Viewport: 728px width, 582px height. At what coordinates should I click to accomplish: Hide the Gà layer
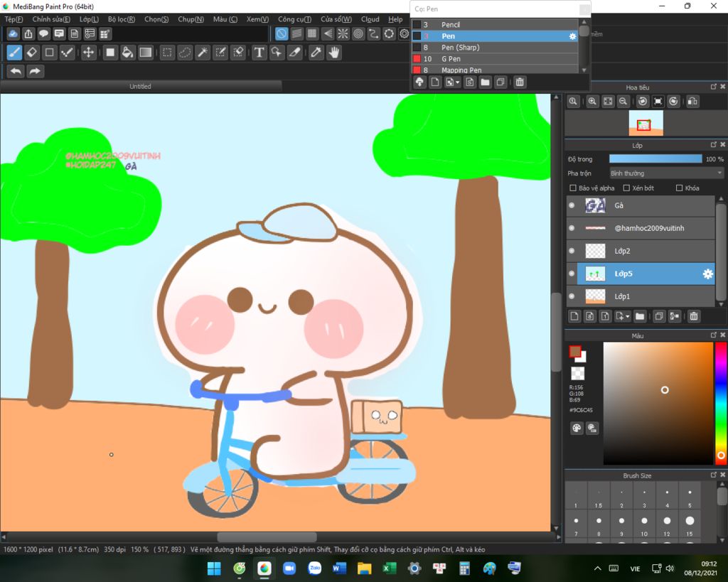tap(572, 205)
